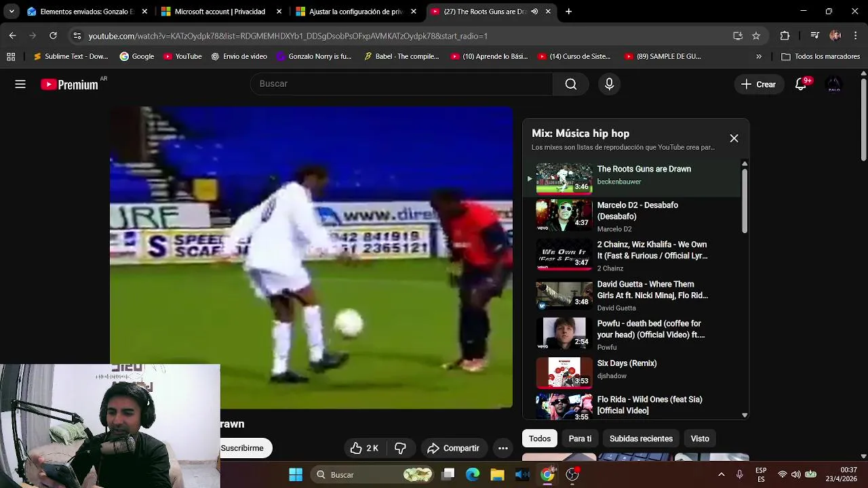The image size is (868, 488).
Task: Open the apps grid in bookmarks bar
Action: (x=11, y=56)
